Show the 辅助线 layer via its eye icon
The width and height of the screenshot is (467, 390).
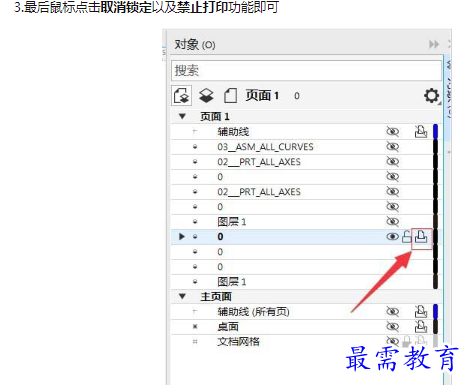tap(392, 132)
